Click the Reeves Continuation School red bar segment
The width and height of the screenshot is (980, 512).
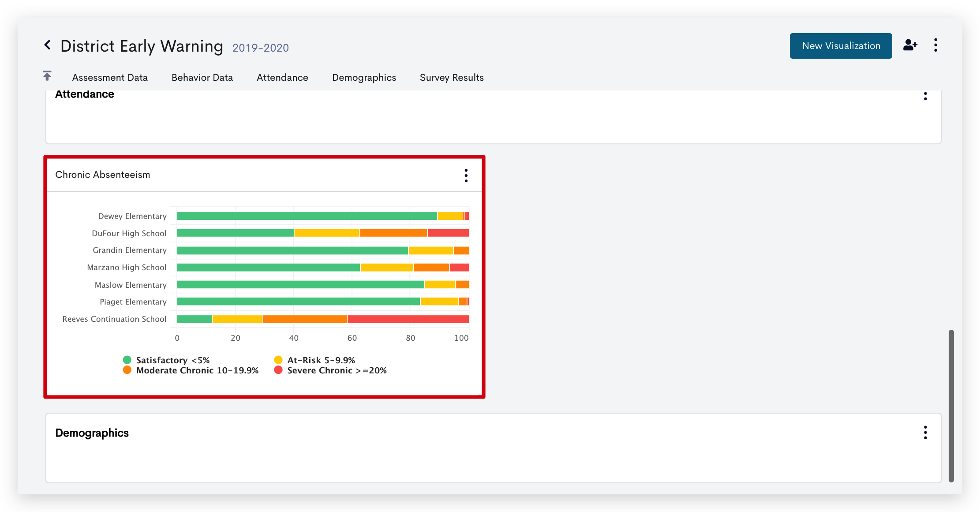tap(408, 319)
